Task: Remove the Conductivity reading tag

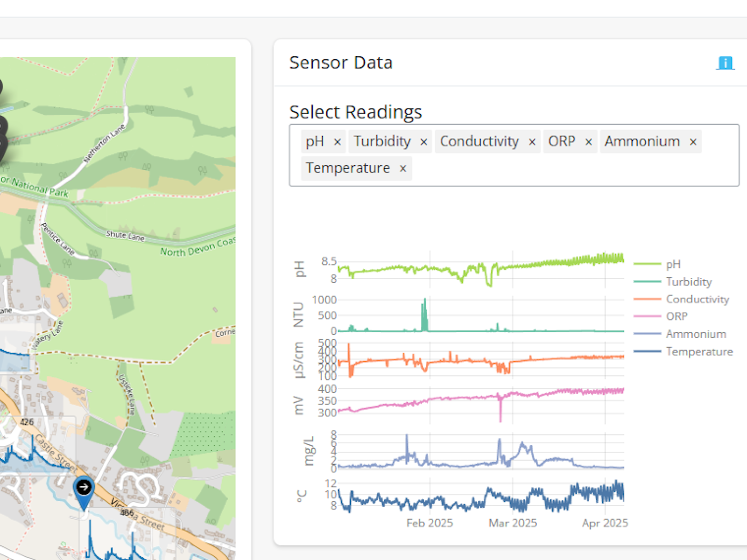Action: pyautogui.click(x=532, y=142)
